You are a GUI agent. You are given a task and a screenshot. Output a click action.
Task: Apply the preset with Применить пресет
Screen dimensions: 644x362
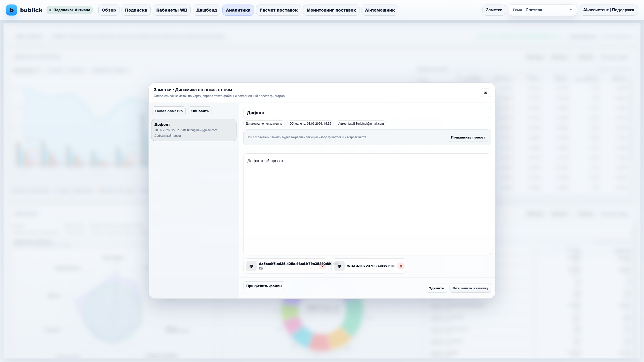[x=468, y=137]
